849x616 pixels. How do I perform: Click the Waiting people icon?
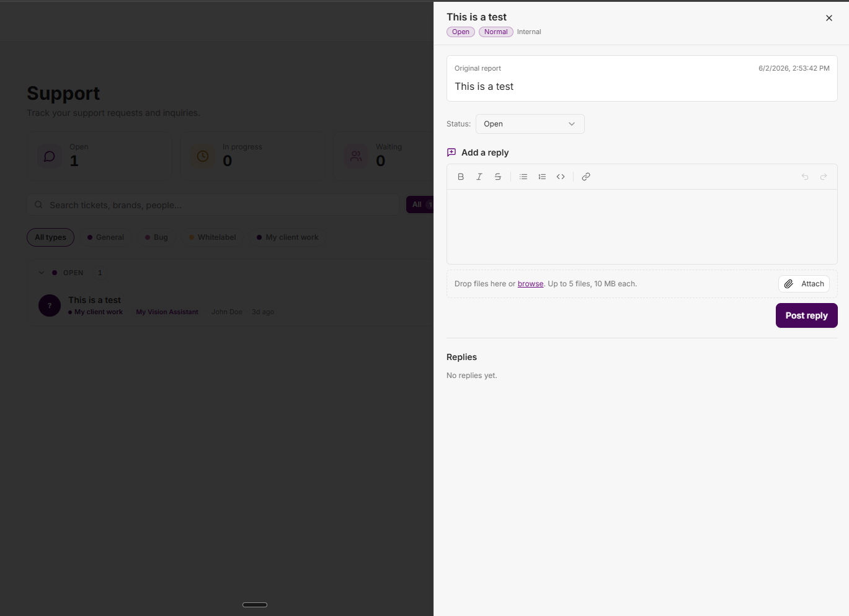(x=356, y=156)
